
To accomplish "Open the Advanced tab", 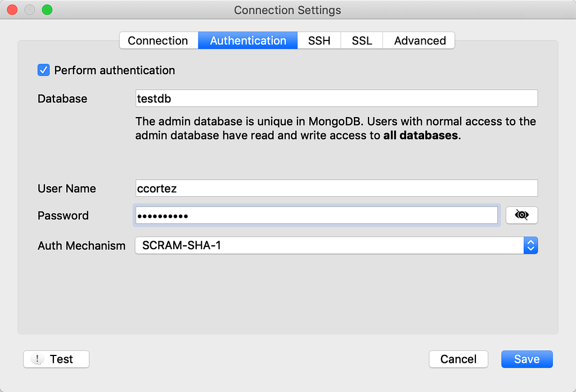I will point(419,40).
